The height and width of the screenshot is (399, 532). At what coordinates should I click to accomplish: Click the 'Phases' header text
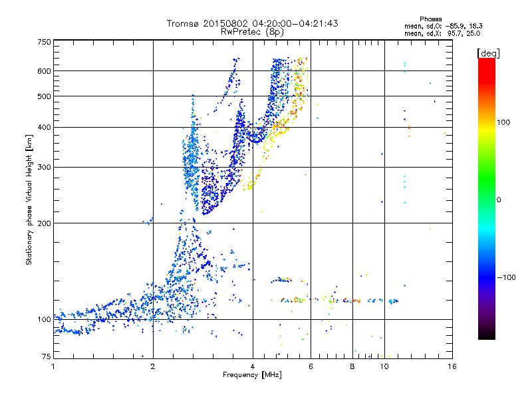(x=430, y=19)
